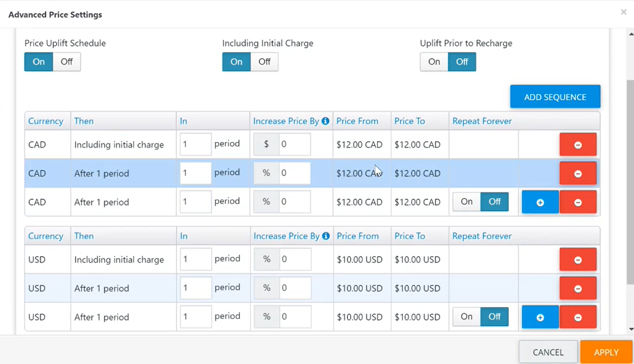Turn Price Uplift Schedule Off
This screenshot has height=364, width=634.
pos(67,62)
